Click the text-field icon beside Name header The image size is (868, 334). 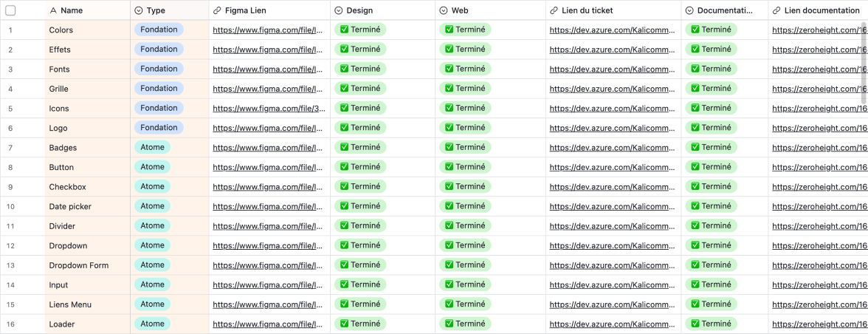(x=53, y=10)
